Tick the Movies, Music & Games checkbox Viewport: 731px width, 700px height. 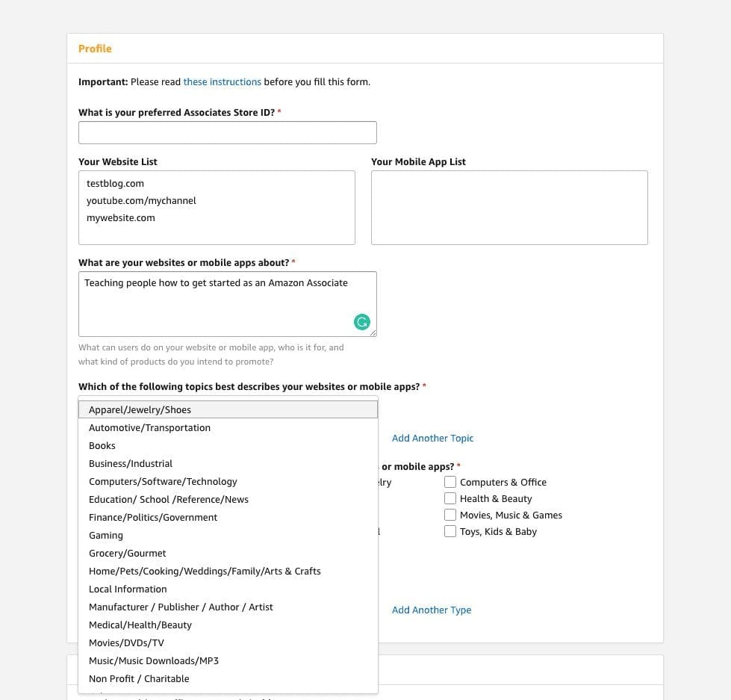(450, 515)
